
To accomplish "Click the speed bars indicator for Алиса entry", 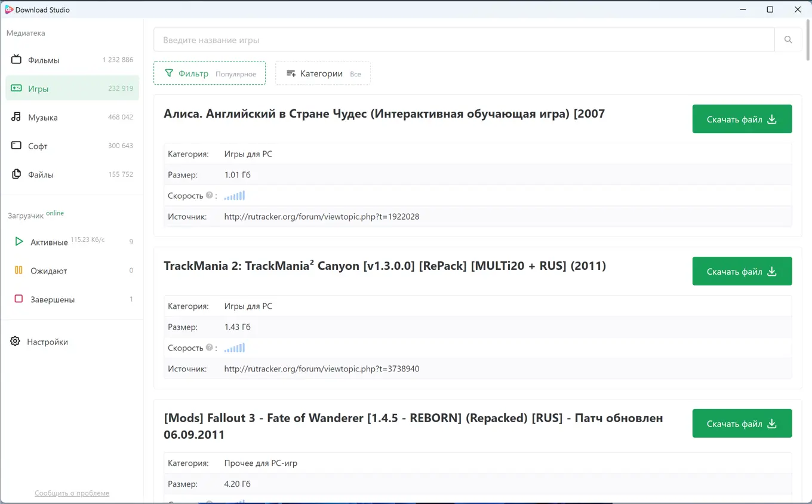I will pos(235,195).
